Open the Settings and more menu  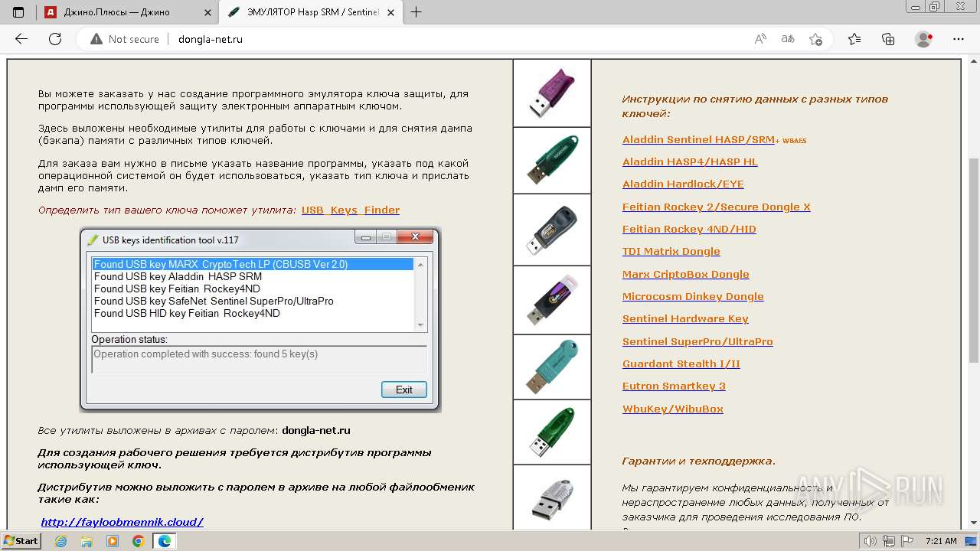pos(959,39)
